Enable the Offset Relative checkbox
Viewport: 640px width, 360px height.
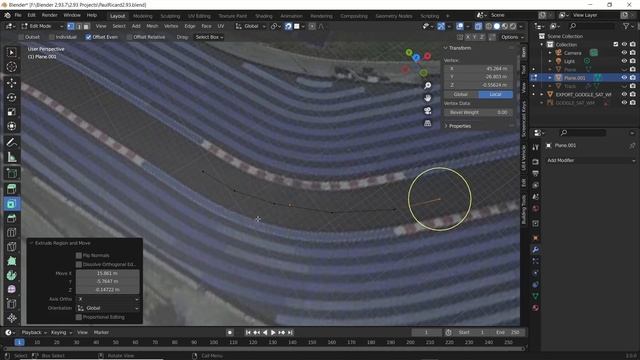tap(129, 37)
